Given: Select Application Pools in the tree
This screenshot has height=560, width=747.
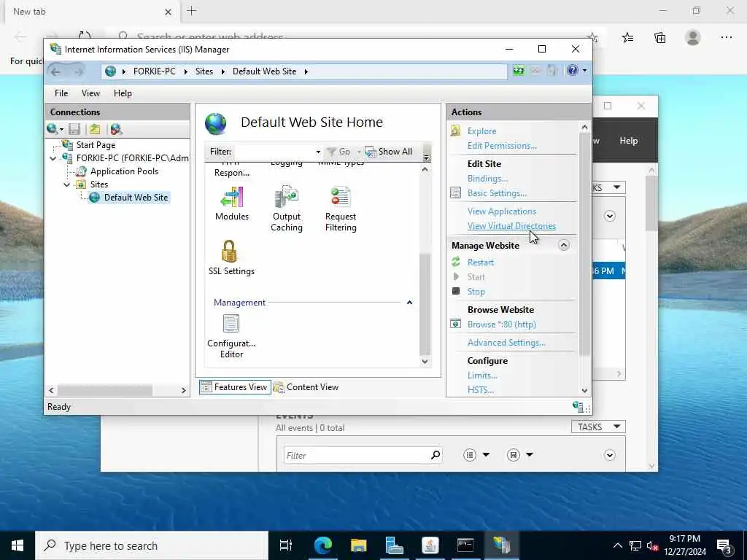Looking at the screenshot, I should point(124,171).
